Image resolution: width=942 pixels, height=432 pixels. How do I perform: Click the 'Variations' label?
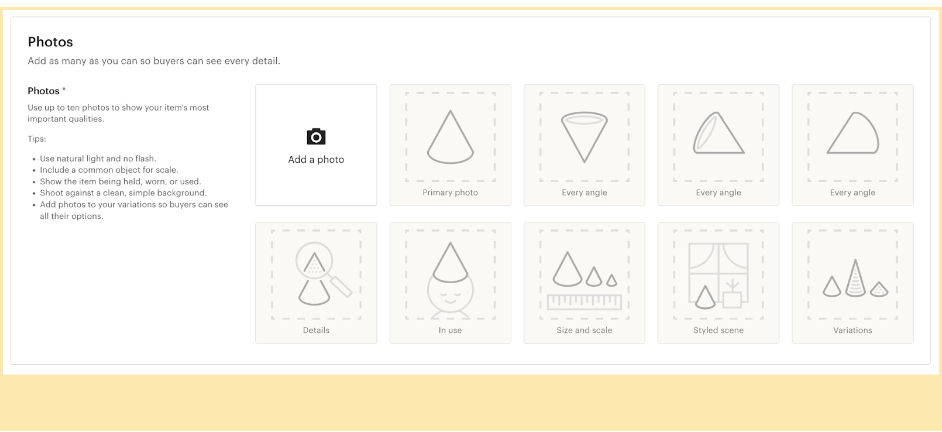[x=853, y=330]
